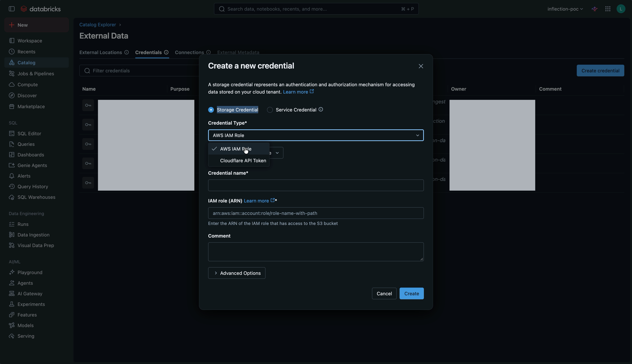The image size is (632, 364).
Task: Click the Filter credentials field
Action: [x=139, y=71]
